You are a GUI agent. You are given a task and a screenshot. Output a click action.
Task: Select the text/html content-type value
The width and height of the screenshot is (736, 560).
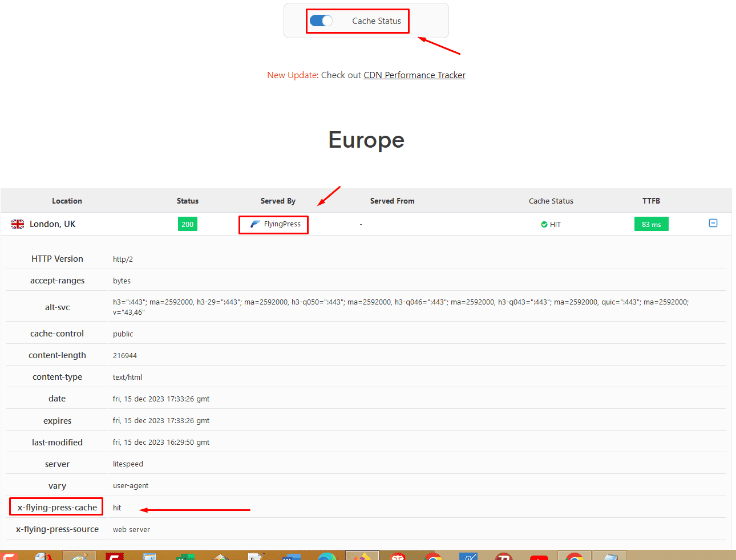[x=127, y=377]
